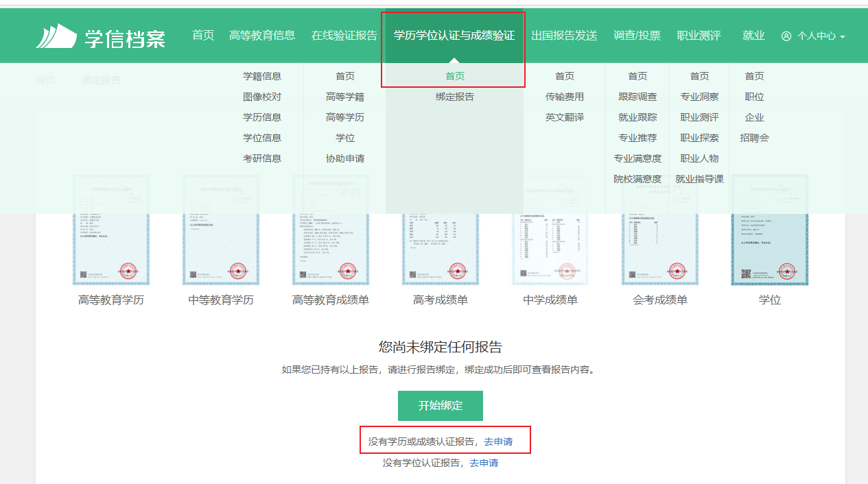Click the 开始绑定 button
This screenshot has height=484, width=868.
pyautogui.click(x=441, y=406)
